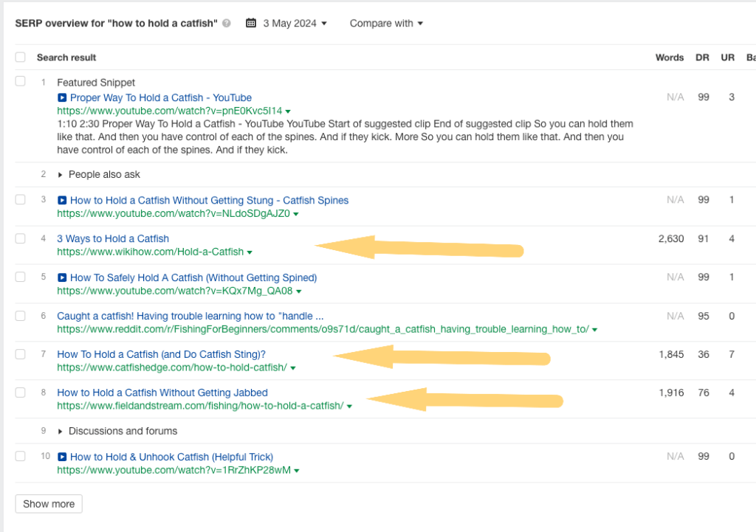Click the video icon beside How To Safely Hold A Catfish
Screen dimensions: 756x532
tap(61, 277)
